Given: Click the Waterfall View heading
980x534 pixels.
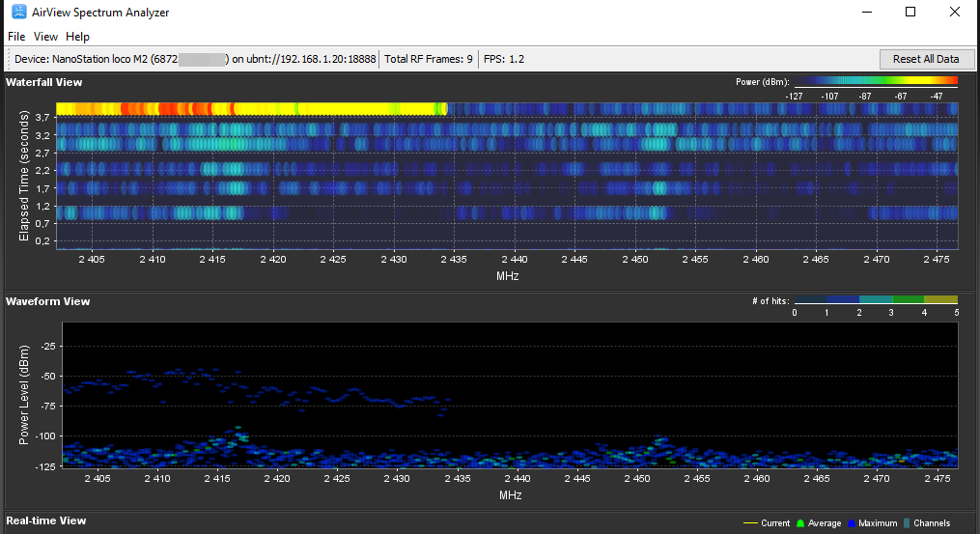Looking at the screenshot, I should [x=43, y=82].
